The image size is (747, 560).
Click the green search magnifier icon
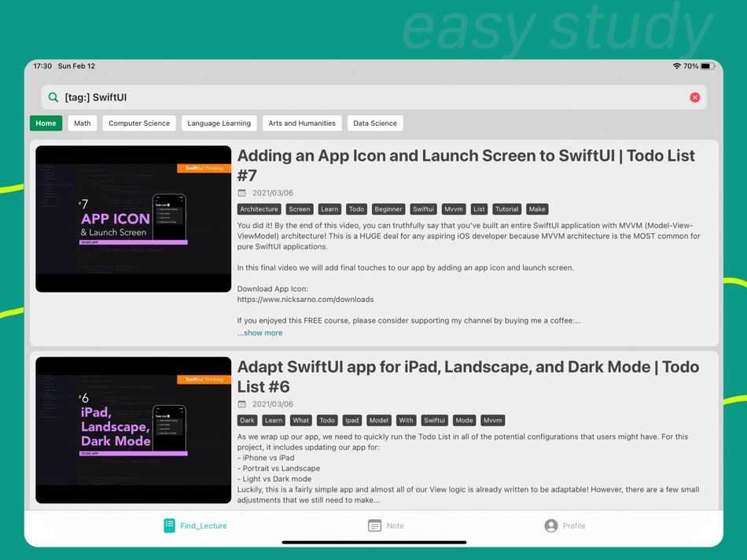[x=53, y=96]
